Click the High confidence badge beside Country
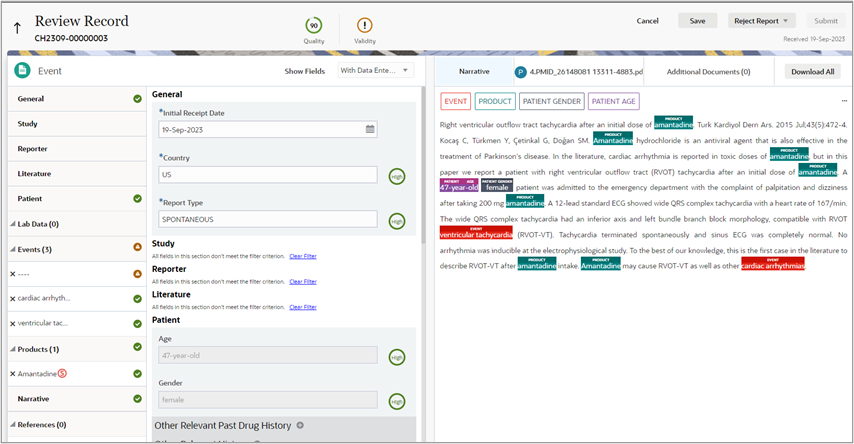The image size is (854, 444). (397, 176)
